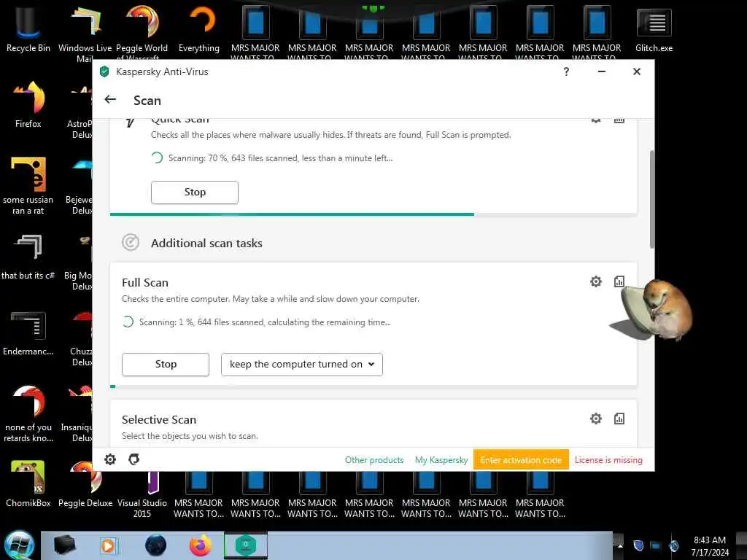Click the Quick Scan progress bar
This screenshot has height=560, width=747.
(x=373, y=214)
